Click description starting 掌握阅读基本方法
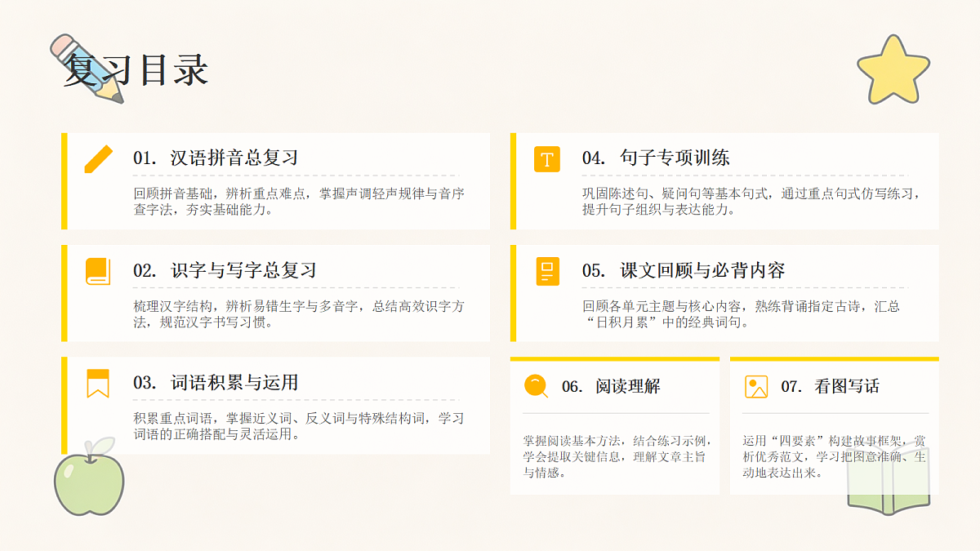The width and height of the screenshot is (980, 551). point(617,456)
